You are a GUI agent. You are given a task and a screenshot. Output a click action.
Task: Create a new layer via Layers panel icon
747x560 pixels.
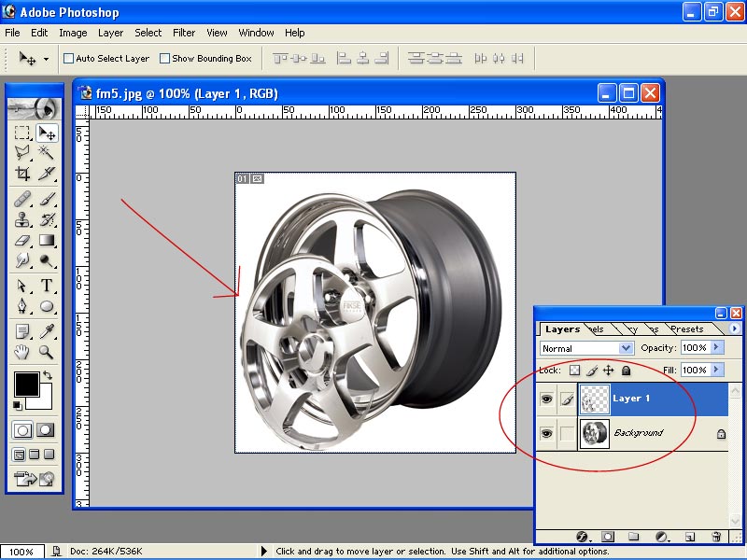pyautogui.click(x=690, y=537)
